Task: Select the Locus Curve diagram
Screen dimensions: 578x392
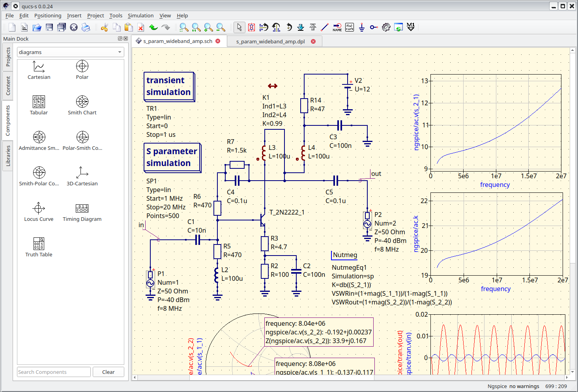Action: point(39,212)
